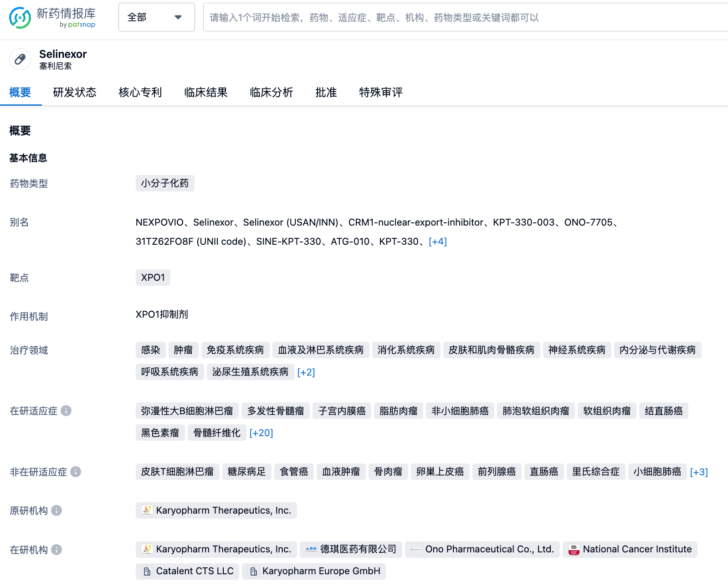The height and width of the screenshot is (587, 728).
Task: Click the Ono Pharmaceutical company logo
Action: [x=416, y=549]
